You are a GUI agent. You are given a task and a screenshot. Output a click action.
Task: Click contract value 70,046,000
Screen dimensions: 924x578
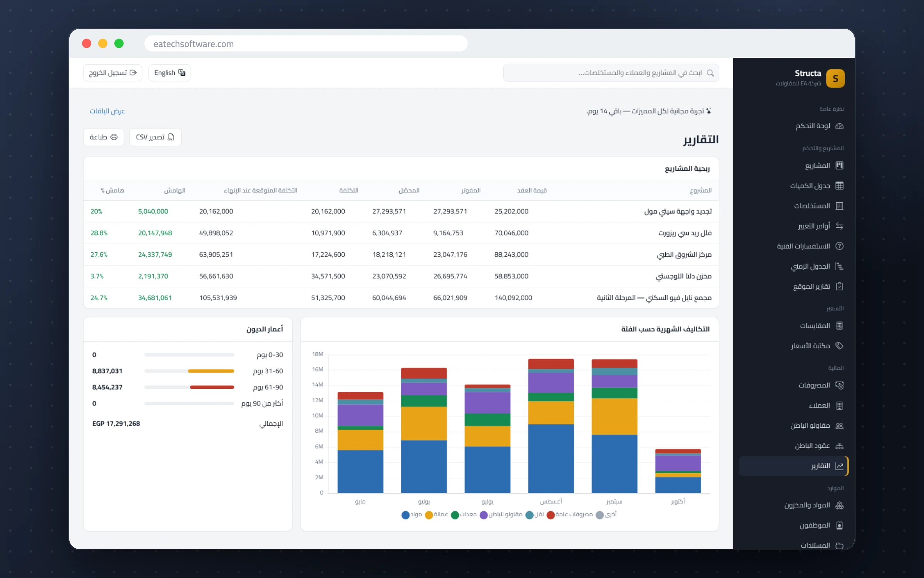point(511,233)
